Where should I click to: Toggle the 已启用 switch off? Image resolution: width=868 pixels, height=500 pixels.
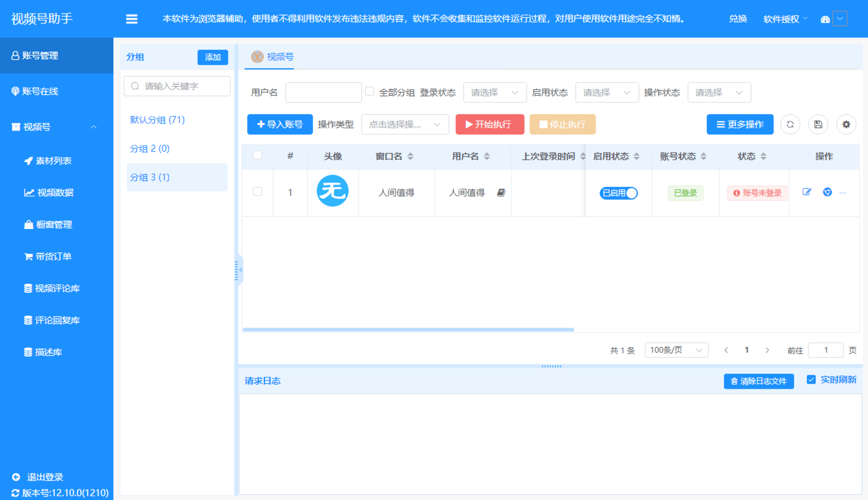tap(618, 193)
